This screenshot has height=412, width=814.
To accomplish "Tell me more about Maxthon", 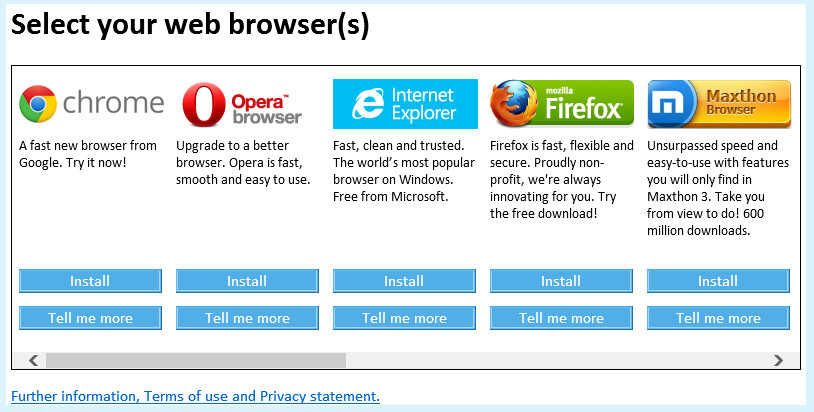I will coord(718,318).
